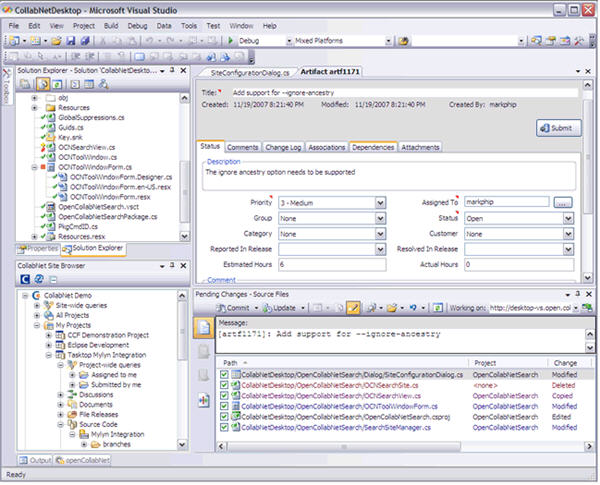Switch to the Comments tab
This screenshot has width=600, height=485.
click(243, 147)
